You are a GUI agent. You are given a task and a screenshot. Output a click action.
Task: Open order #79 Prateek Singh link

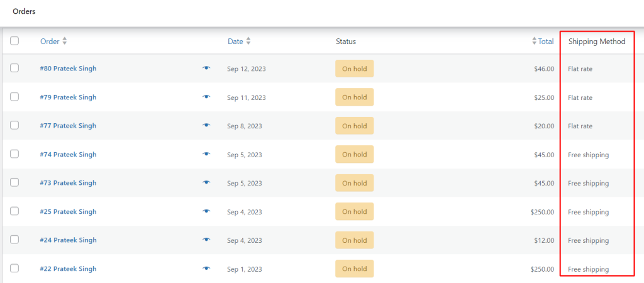tap(68, 97)
